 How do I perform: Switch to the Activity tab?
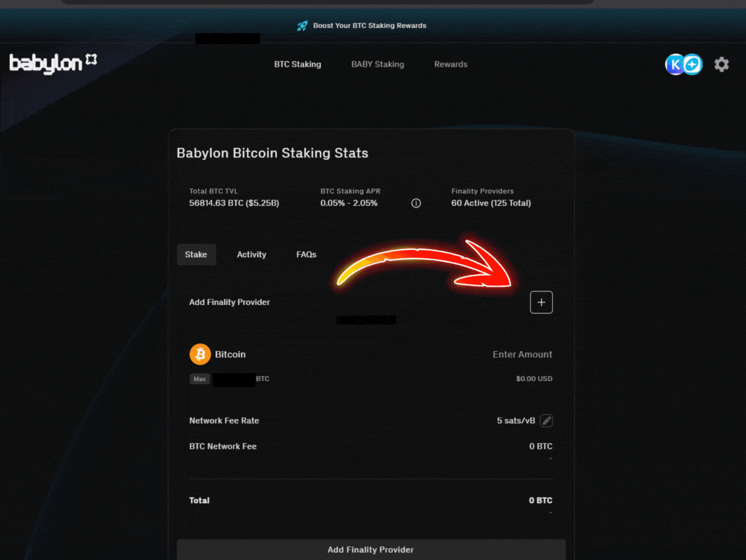click(x=251, y=254)
